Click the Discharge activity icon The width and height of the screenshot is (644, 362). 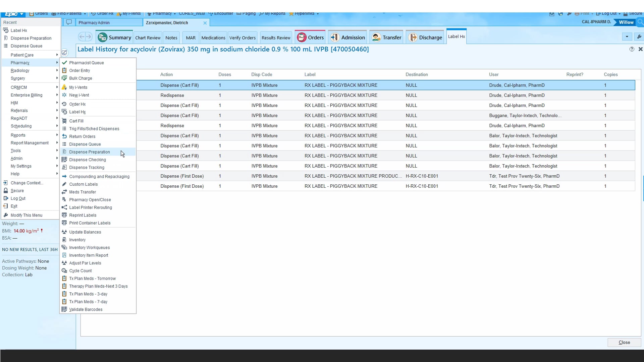(x=413, y=37)
